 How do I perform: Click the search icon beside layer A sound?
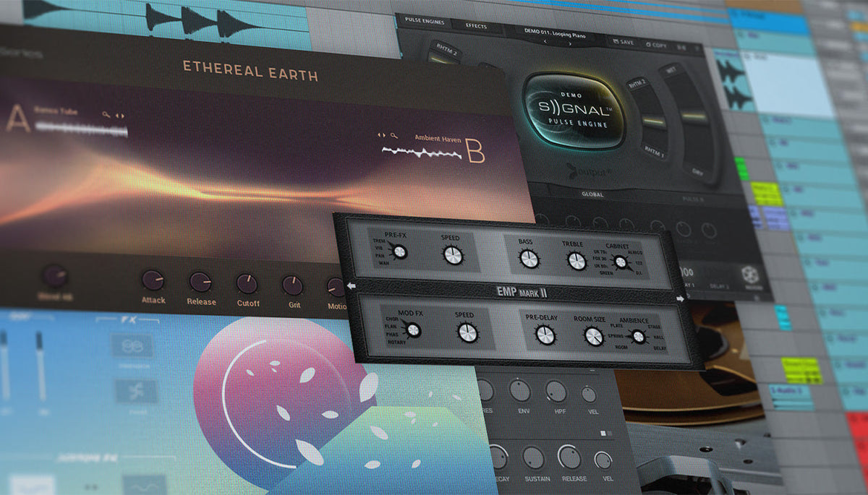click(x=106, y=115)
